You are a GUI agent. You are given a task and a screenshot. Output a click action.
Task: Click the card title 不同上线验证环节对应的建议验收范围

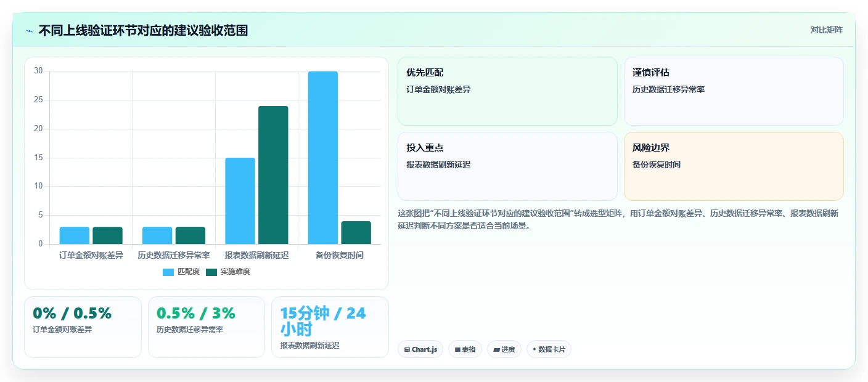tap(143, 30)
